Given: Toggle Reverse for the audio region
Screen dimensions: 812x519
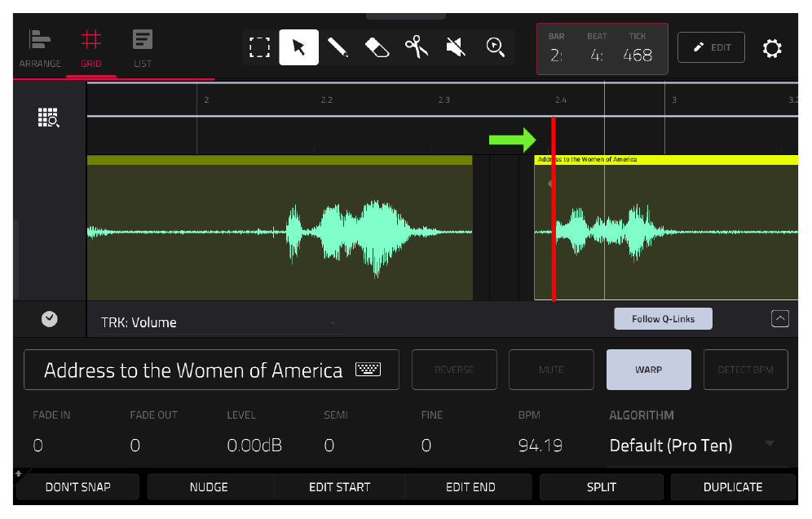Looking at the screenshot, I should [x=454, y=370].
